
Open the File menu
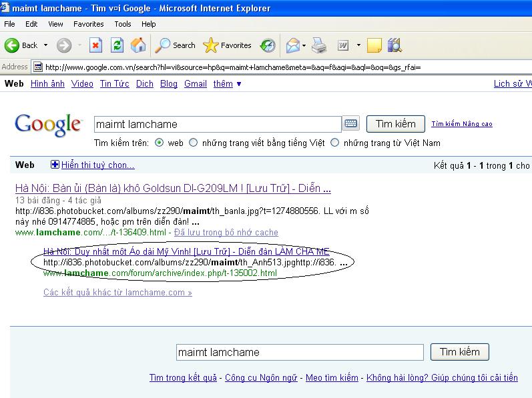click(9, 24)
